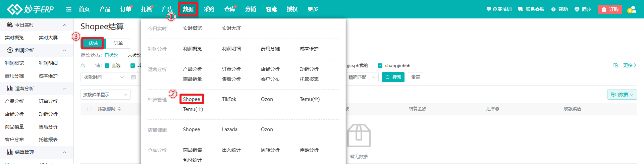
Task: Open the 拨款时间 dropdown
Action: 104,77
